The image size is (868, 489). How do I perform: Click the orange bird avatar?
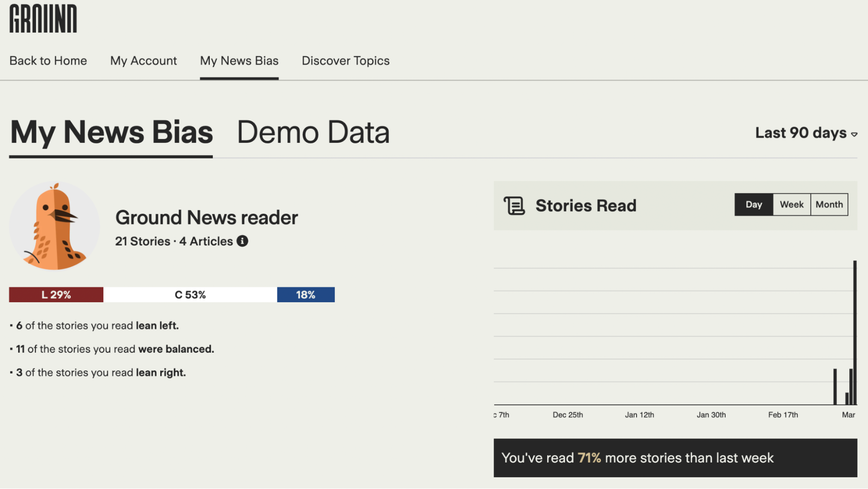(x=54, y=226)
